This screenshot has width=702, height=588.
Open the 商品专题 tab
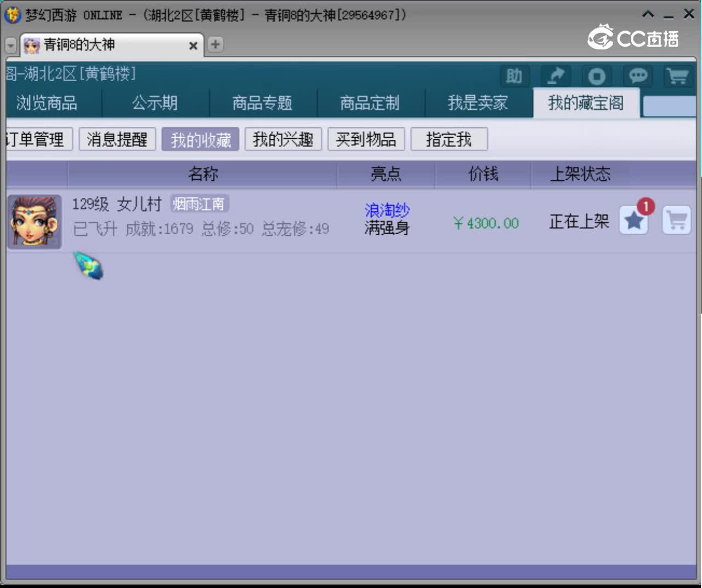pos(262,103)
